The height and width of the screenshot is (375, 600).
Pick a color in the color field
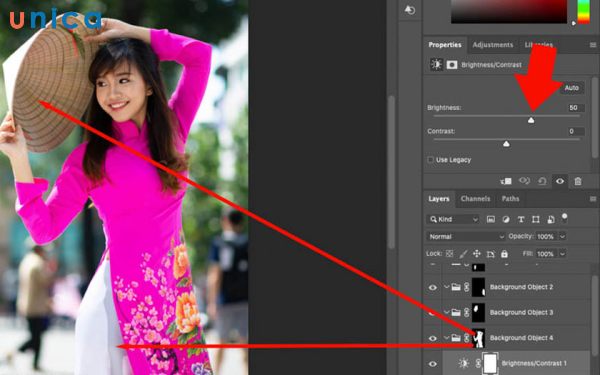509,11
